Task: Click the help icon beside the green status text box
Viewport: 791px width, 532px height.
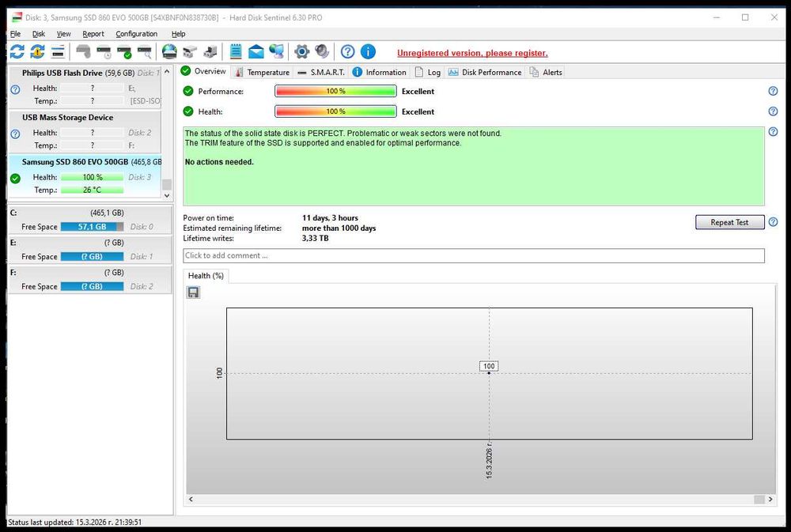Action: click(x=773, y=131)
